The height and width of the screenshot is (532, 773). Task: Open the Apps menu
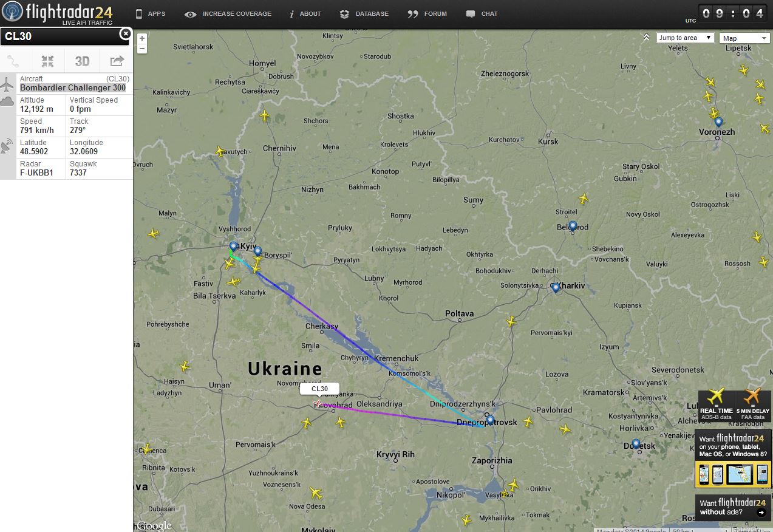tap(150, 13)
